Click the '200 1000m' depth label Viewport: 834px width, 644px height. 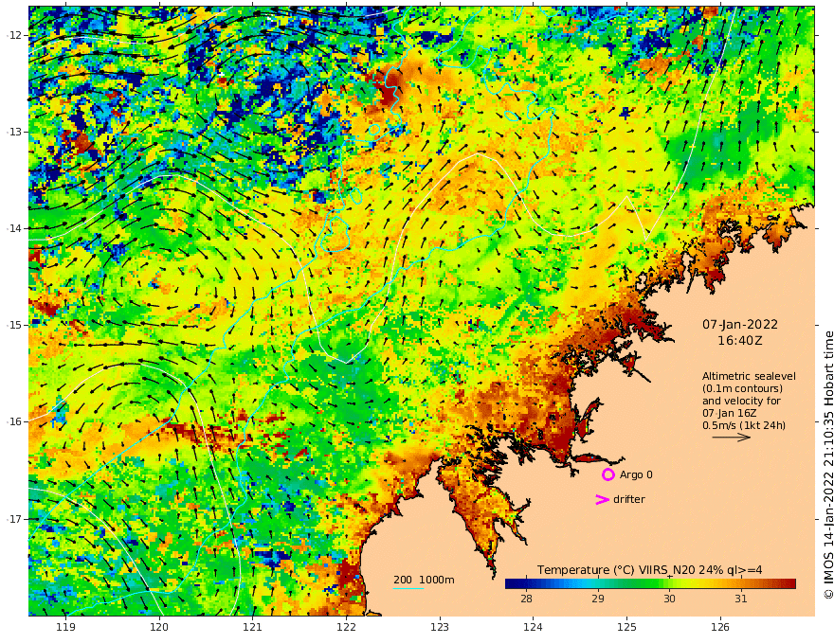click(x=424, y=580)
